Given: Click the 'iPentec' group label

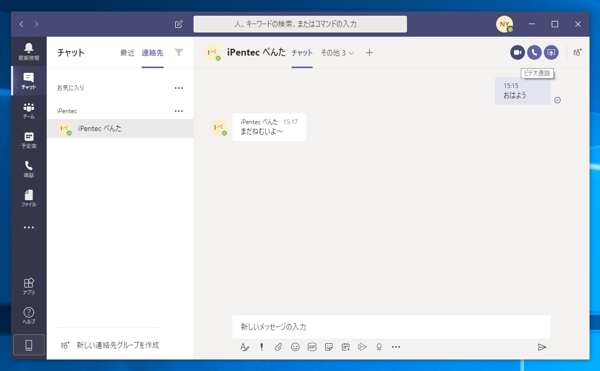Looking at the screenshot, I should point(67,111).
